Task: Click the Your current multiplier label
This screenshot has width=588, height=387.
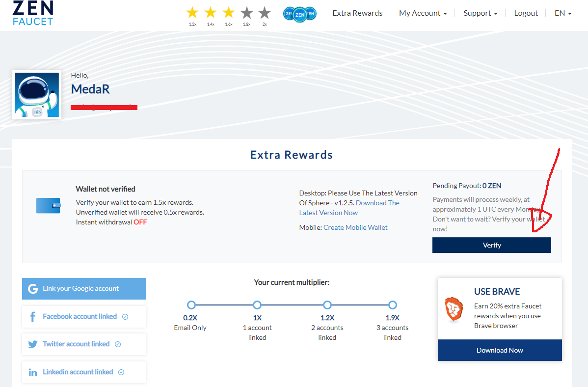Action: tap(292, 282)
